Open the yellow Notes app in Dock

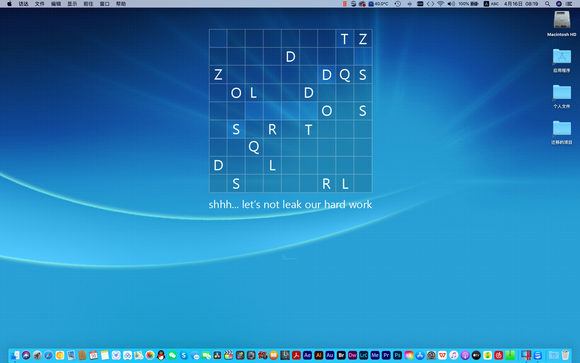click(x=105, y=356)
